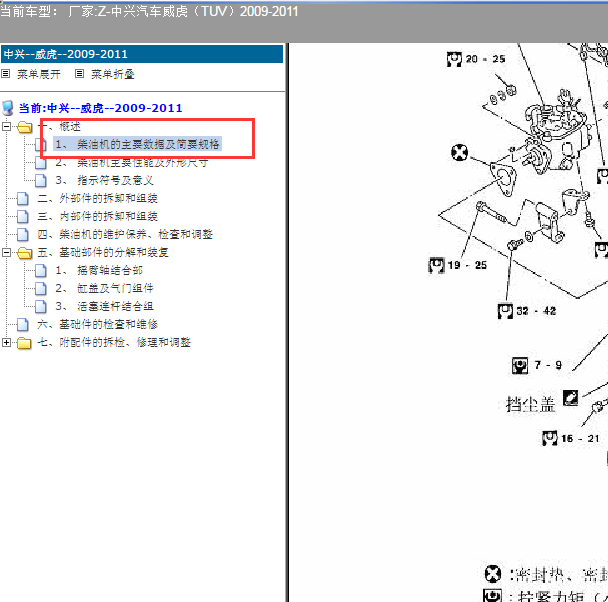Click the 19 - 25 torque value in diagram
This screenshot has height=602, width=608.
pyautogui.click(x=467, y=265)
